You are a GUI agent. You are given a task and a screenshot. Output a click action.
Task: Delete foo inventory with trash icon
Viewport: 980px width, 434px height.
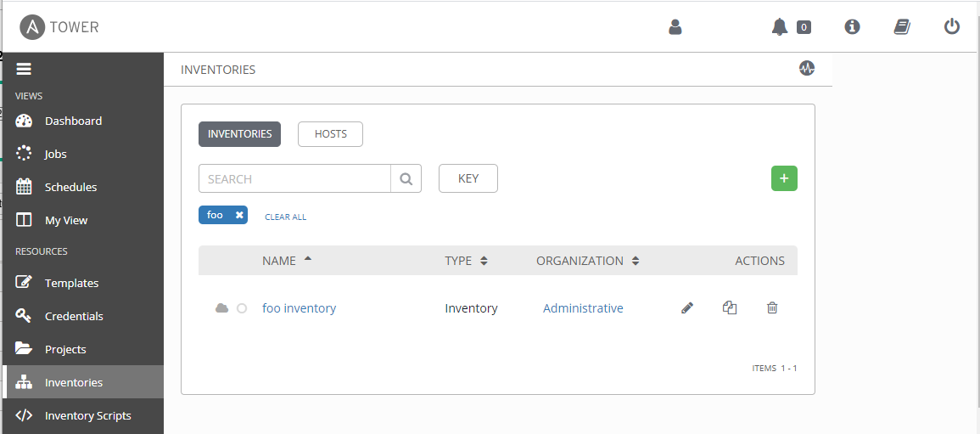772,307
